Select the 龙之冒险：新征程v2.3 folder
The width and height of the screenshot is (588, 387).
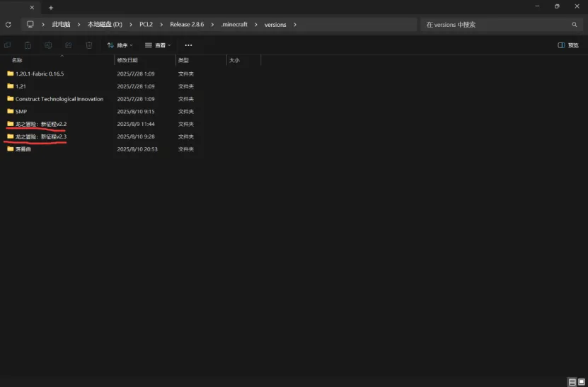click(41, 137)
